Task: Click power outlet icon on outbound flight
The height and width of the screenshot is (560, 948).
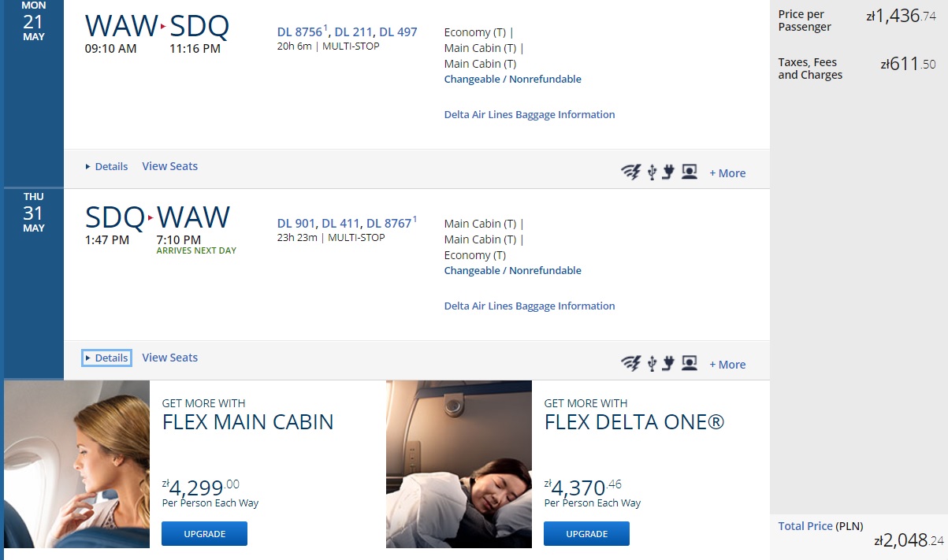Action: (x=668, y=172)
